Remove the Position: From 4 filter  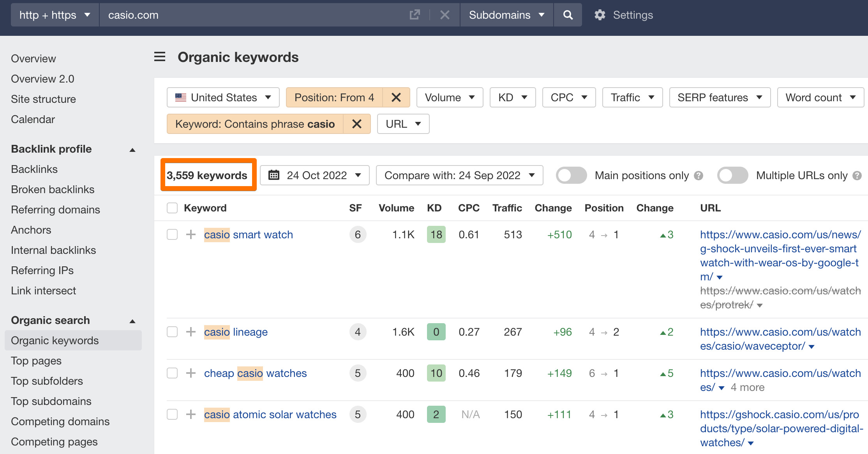(x=396, y=97)
